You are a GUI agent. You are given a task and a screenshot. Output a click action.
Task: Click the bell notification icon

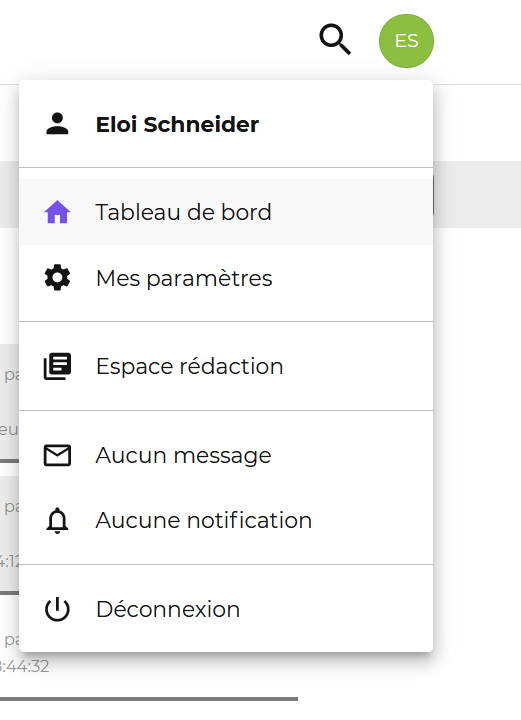pos(57,521)
